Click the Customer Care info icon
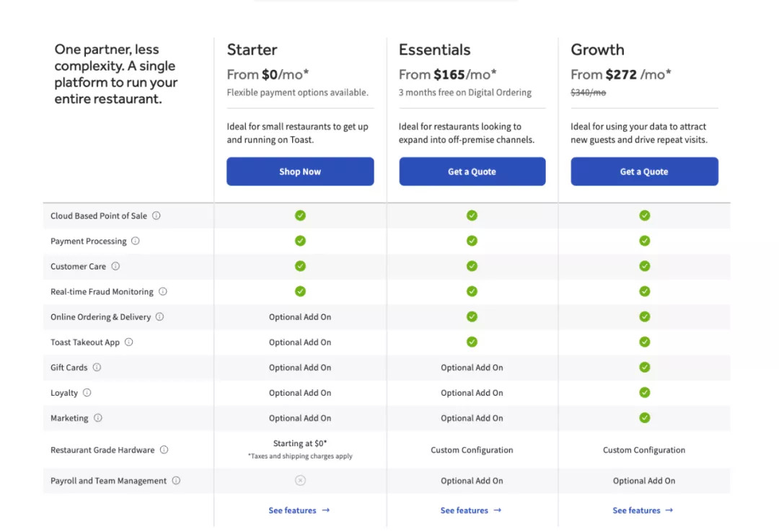Screen dimensions: 779x532 (115, 266)
